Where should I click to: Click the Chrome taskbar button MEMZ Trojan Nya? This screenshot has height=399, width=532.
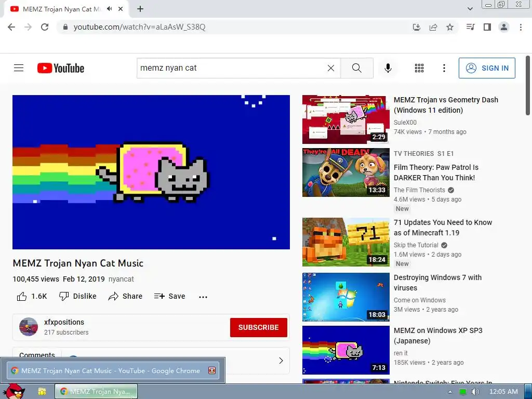[96, 391]
